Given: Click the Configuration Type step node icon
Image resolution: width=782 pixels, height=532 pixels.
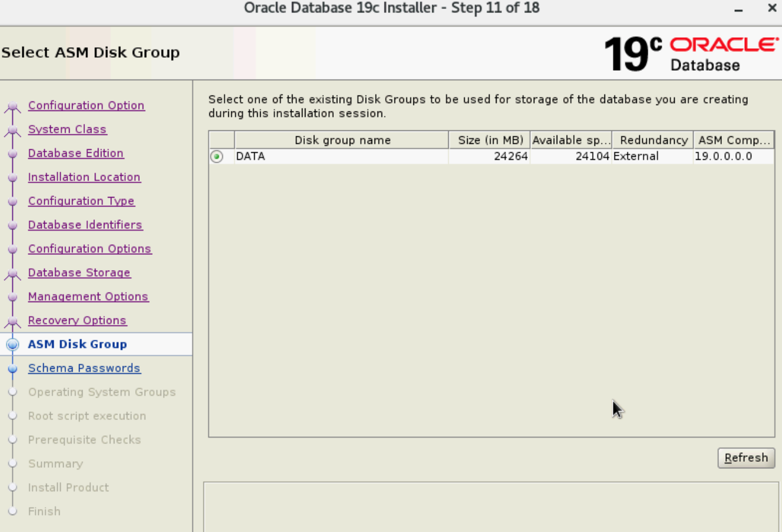Looking at the screenshot, I should tap(12, 202).
